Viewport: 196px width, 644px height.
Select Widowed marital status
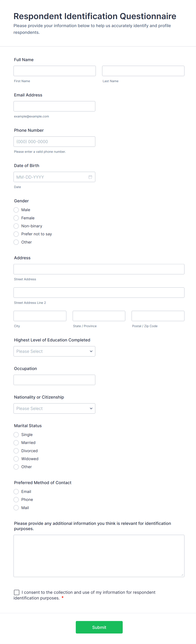click(x=16, y=459)
